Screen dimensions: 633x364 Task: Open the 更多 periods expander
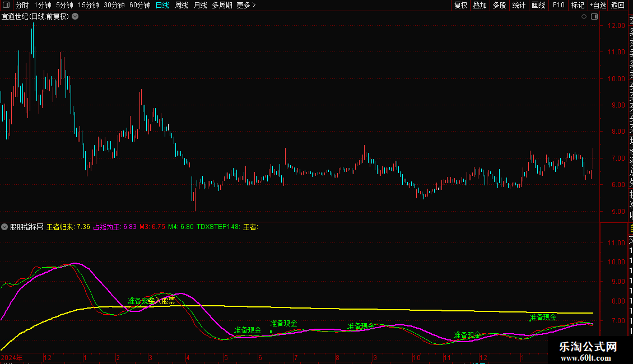coord(246,5)
